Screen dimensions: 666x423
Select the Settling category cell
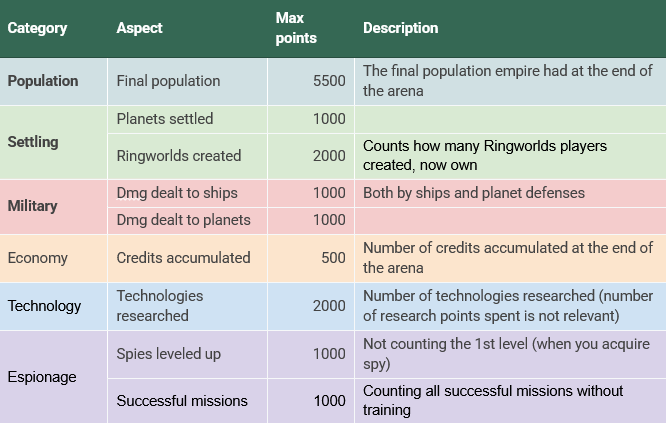tap(54, 142)
